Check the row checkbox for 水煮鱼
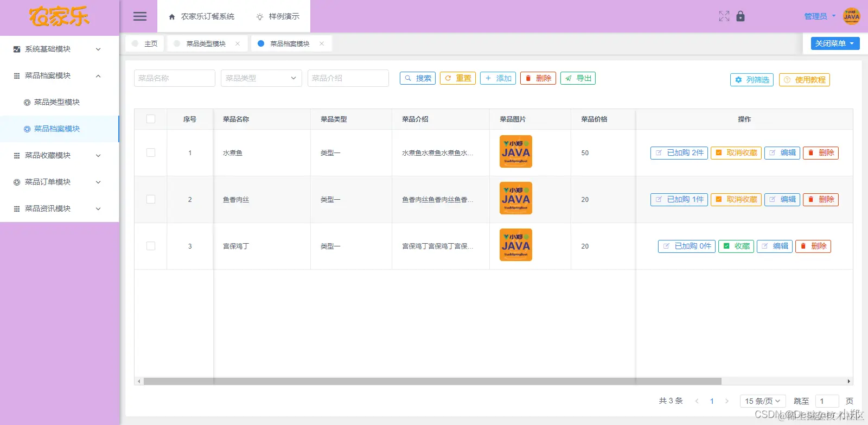Image resolution: width=868 pixels, height=425 pixels. point(151,153)
